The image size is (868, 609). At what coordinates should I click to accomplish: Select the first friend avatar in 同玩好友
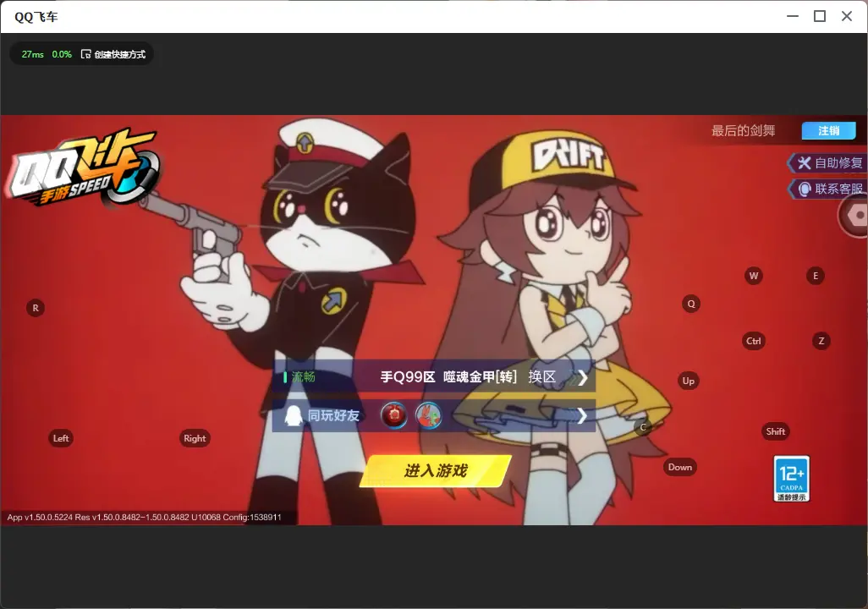coord(394,415)
